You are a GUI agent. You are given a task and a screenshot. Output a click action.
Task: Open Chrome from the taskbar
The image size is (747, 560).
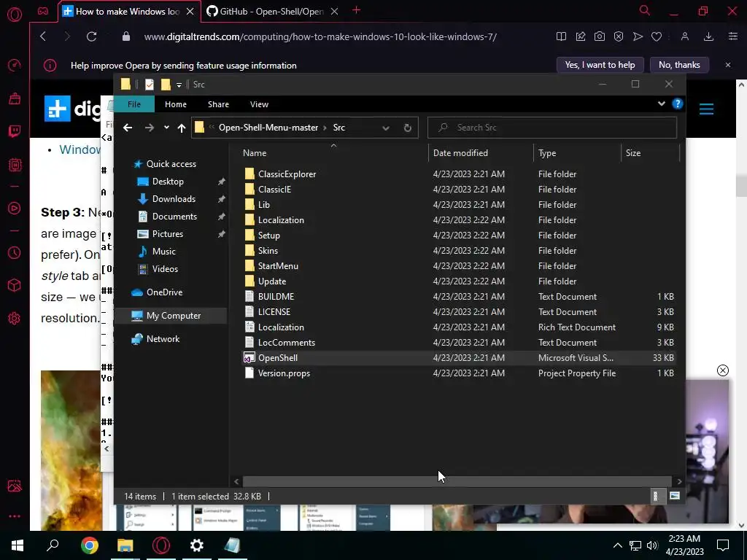point(89,545)
